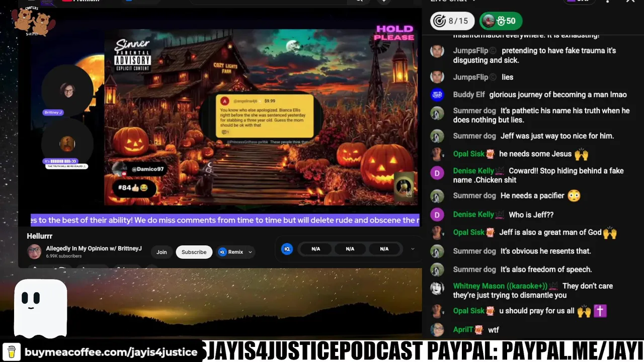
Task: Click the second participant circle with orange avatar
Action: pyautogui.click(x=67, y=144)
